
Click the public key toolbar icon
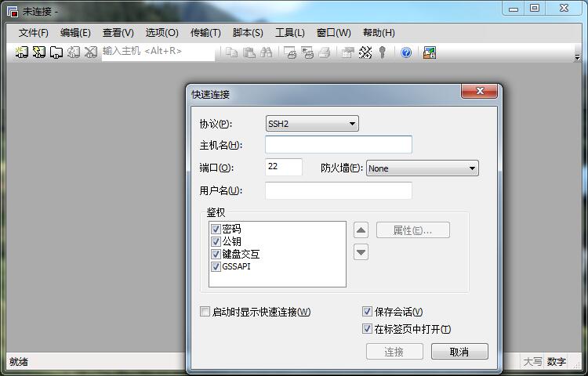tap(383, 52)
